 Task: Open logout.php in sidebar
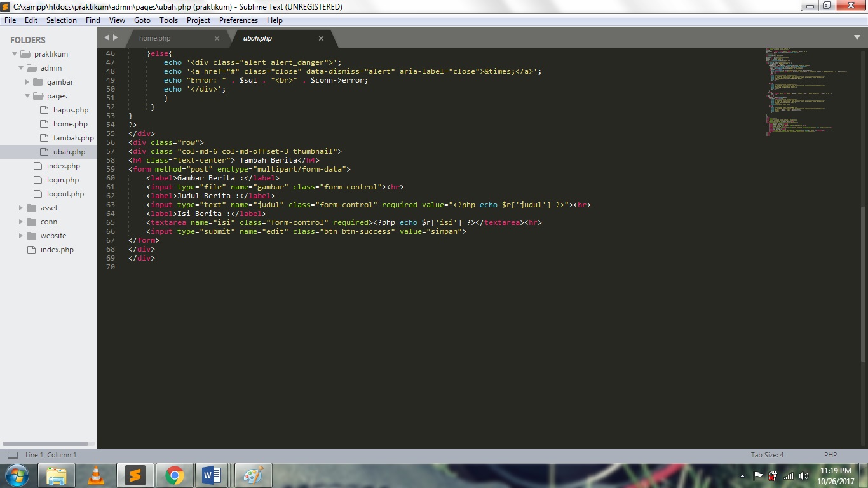[x=65, y=194]
